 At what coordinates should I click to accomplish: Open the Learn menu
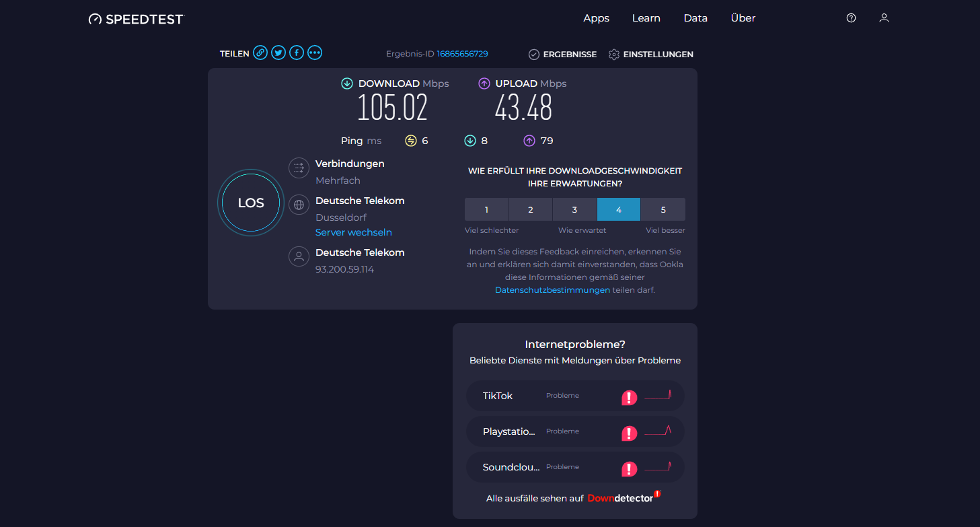coord(646,18)
